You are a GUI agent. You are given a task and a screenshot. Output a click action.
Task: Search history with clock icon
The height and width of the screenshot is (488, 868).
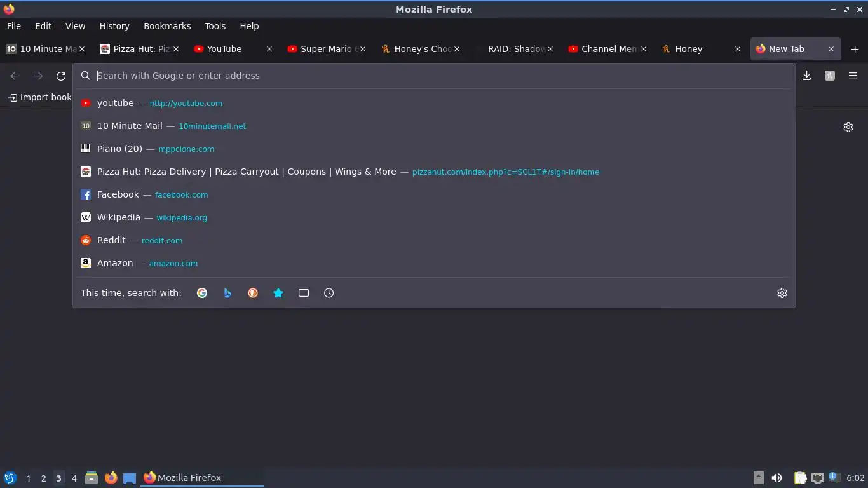pyautogui.click(x=329, y=293)
